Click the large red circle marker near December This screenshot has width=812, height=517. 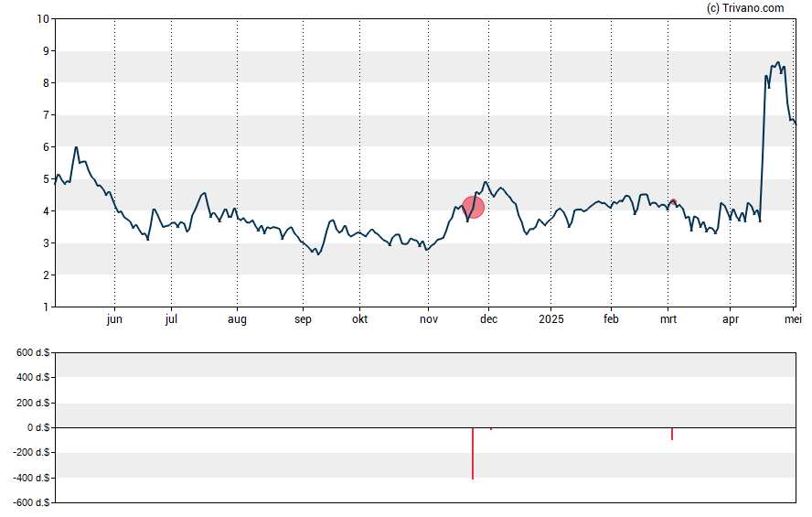(x=473, y=207)
